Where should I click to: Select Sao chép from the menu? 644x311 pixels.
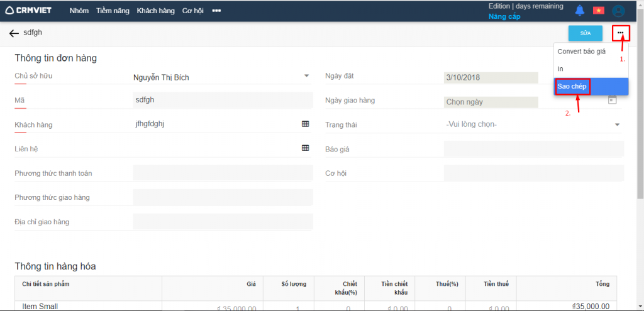click(x=573, y=86)
